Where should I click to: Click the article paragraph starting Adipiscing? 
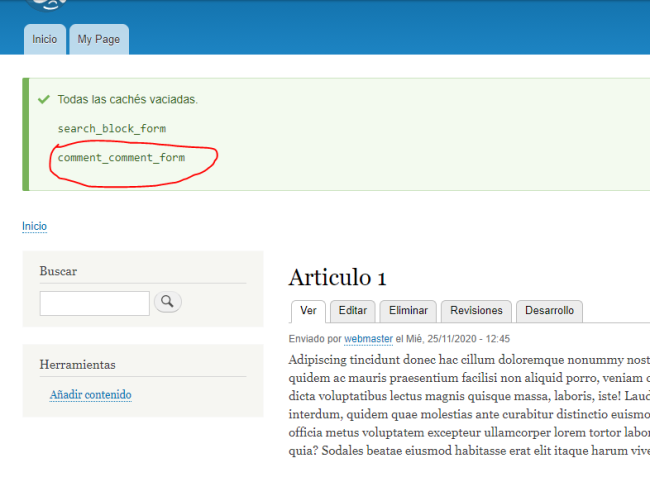pos(469,405)
